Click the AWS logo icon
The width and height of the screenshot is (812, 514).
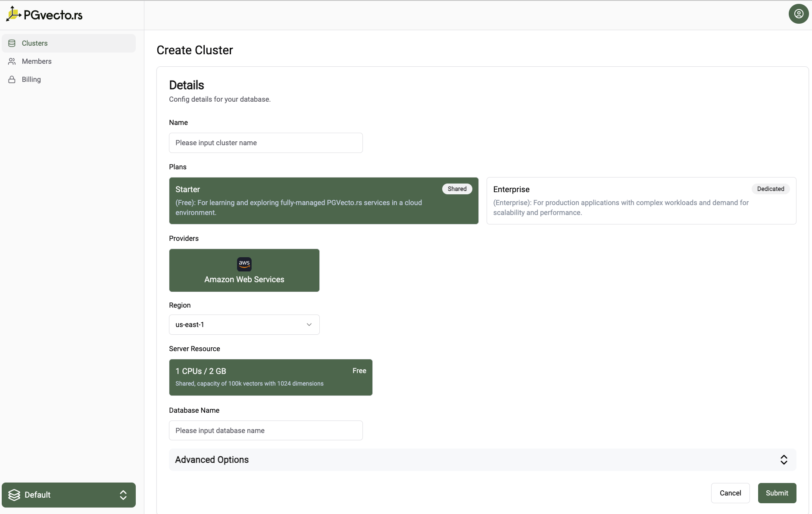[x=244, y=264]
